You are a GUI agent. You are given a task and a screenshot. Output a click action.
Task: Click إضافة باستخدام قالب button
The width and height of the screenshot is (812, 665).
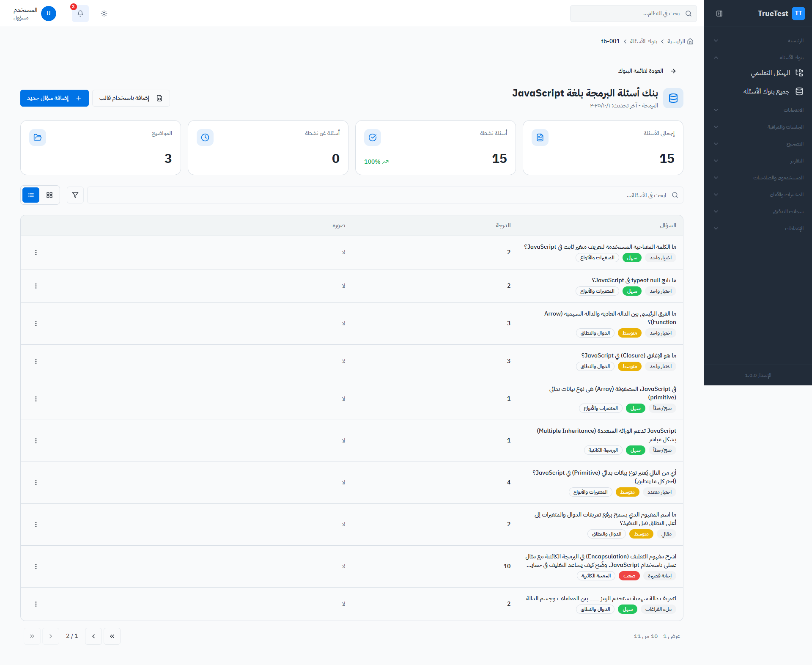[x=131, y=98]
